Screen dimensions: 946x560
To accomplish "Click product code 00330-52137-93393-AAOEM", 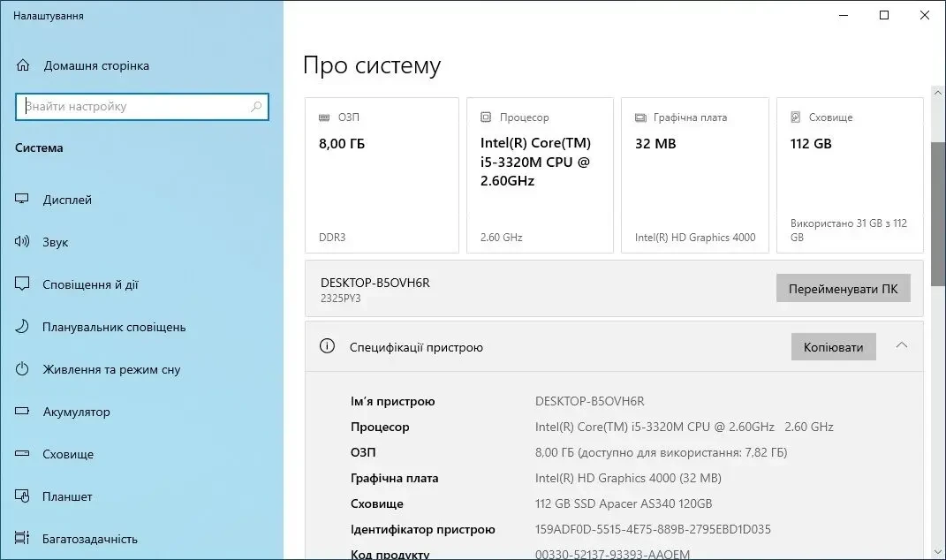I will 612,554.
